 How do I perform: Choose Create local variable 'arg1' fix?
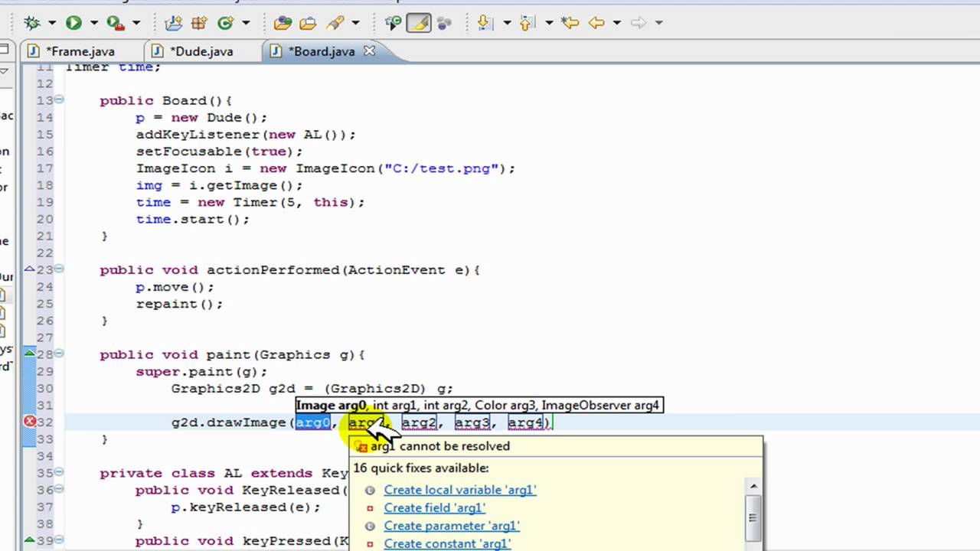click(460, 490)
